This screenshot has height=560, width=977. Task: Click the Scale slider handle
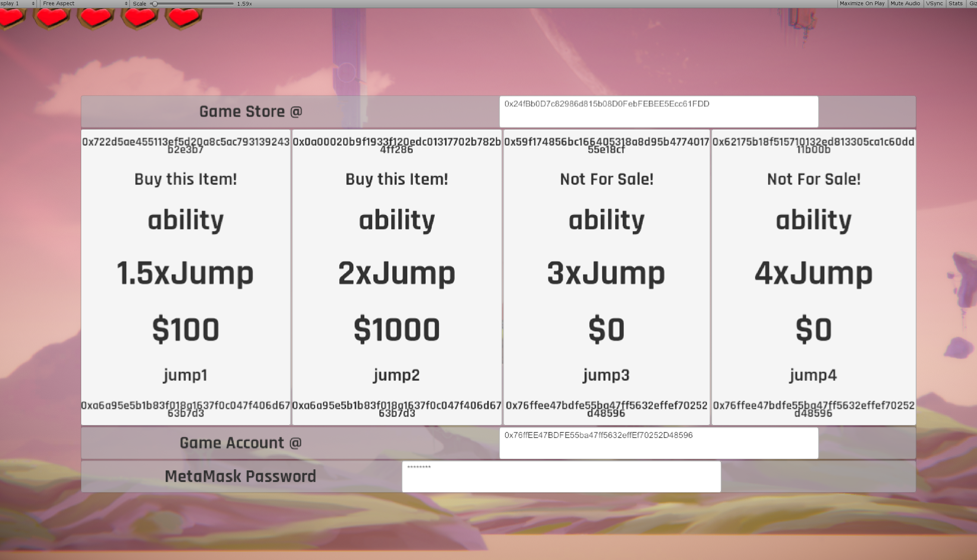pos(155,4)
